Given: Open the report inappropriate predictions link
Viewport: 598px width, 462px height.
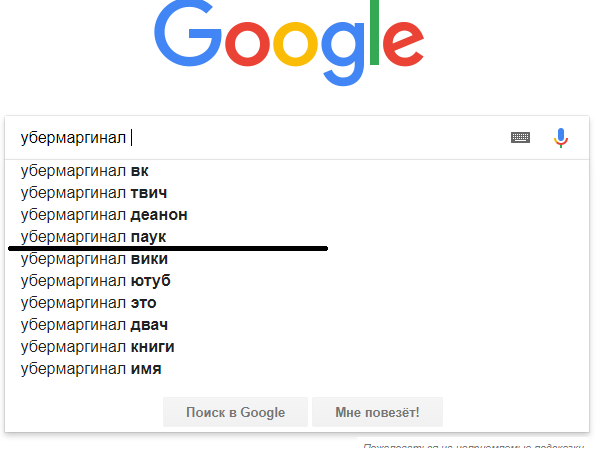Looking at the screenshot, I should 473,446.
